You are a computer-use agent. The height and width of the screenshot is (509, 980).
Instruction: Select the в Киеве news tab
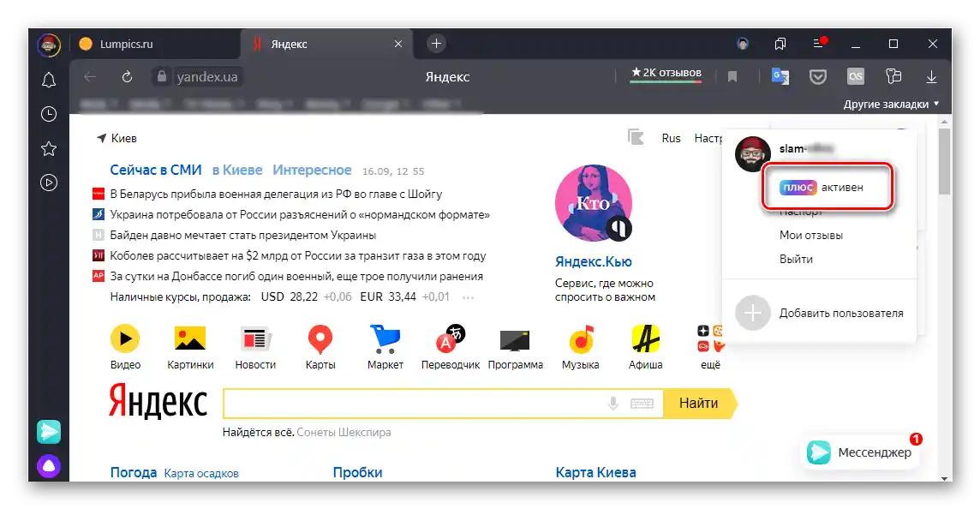(237, 170)
